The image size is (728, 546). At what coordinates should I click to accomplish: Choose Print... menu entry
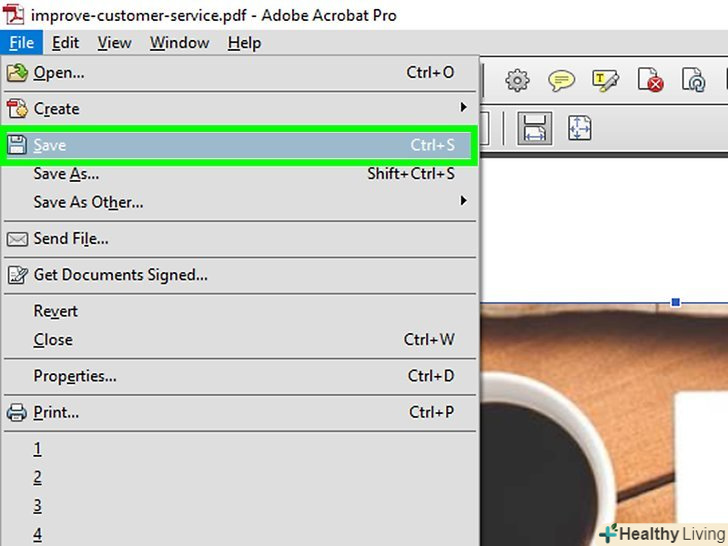click(240, 412)
